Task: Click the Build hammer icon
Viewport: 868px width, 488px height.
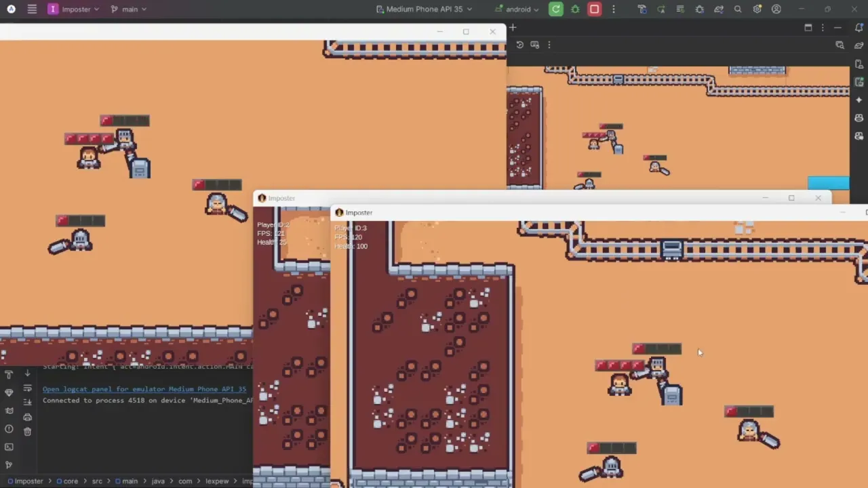Action: tap(642, 9)
